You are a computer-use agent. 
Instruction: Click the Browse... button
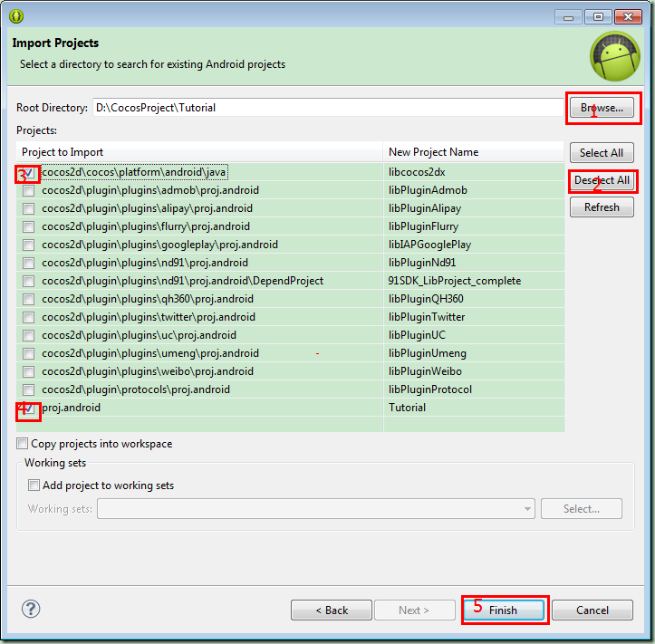(x=602, y=108)
